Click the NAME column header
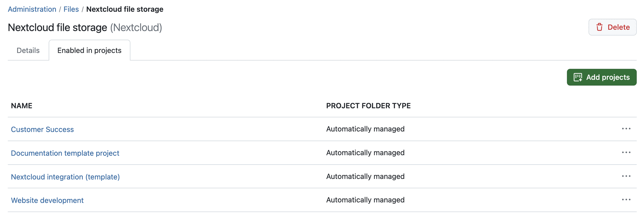This screenshot has height=217, width=644. pyautogui.click(x=21, y=105)
